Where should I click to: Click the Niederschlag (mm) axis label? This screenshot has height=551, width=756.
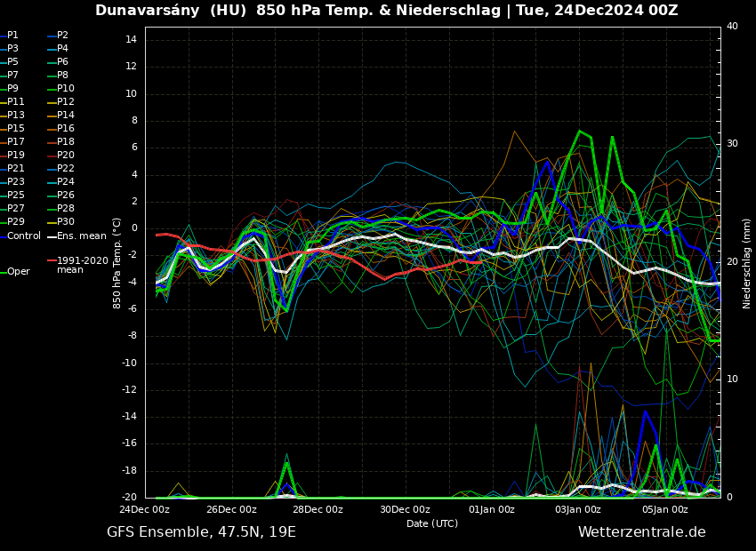pyautogui.click(x=747, y=263)
